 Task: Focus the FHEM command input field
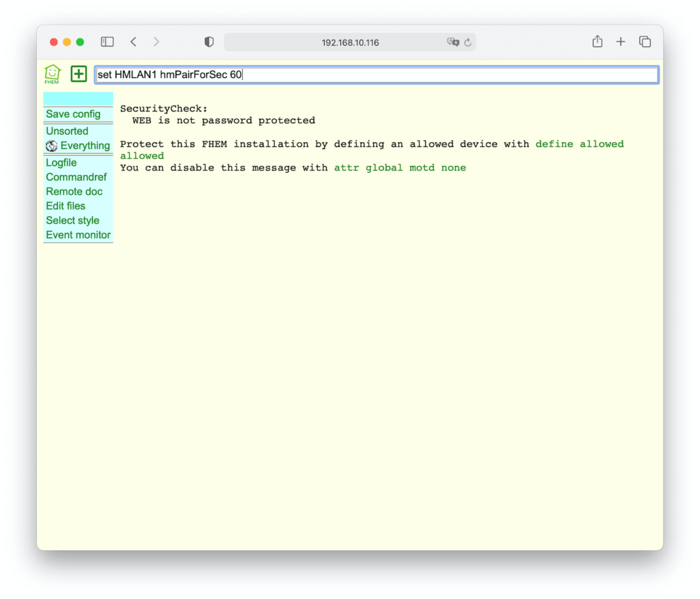point(377,75)
